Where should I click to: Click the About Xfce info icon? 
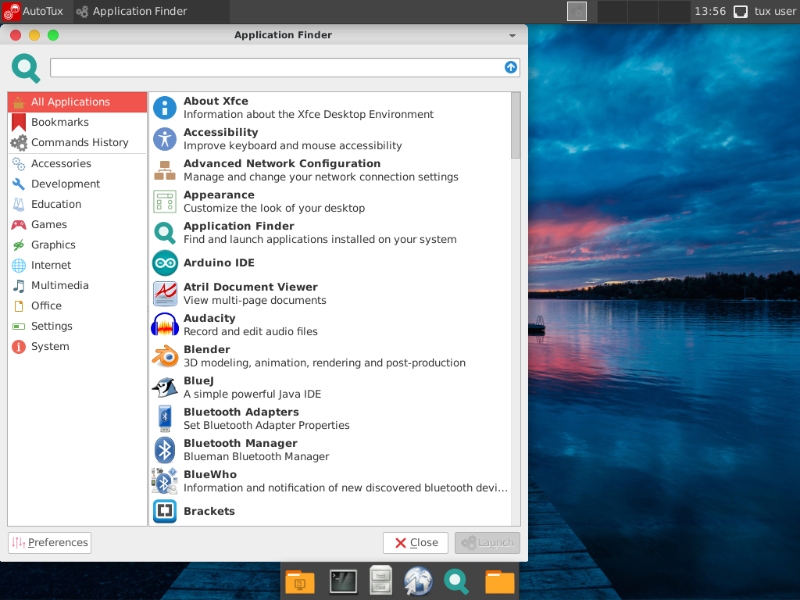[165, 108]
